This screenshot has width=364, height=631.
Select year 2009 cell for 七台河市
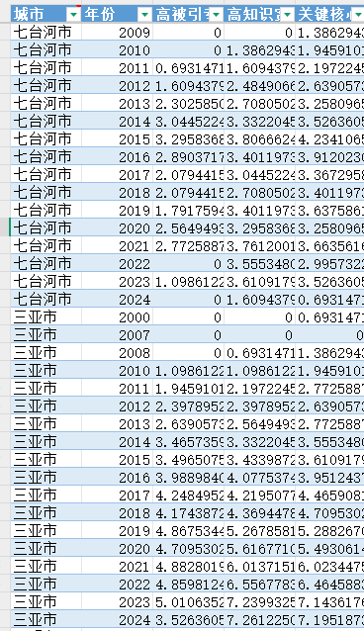click(x=117, y=32)
